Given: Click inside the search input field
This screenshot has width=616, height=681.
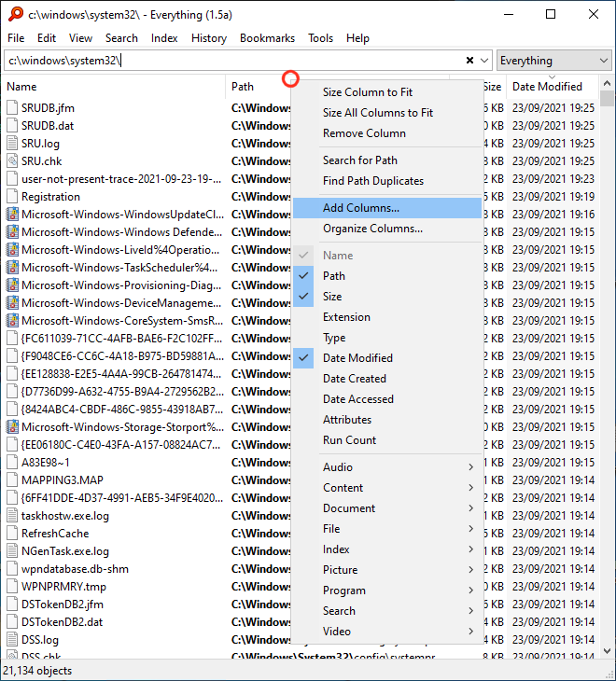Looking at the screenshot, I should click(x=234, y=61).
